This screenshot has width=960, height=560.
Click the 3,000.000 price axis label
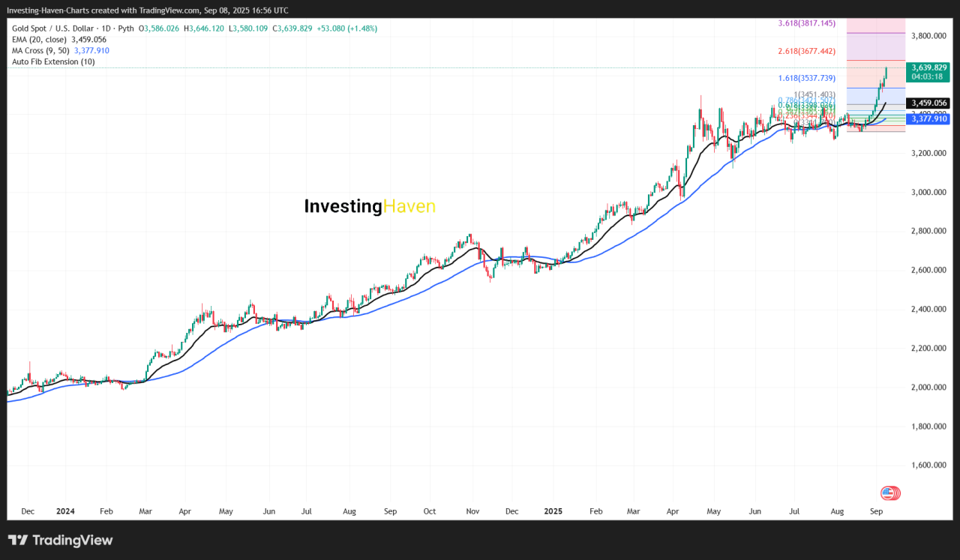tap(928, 192)
